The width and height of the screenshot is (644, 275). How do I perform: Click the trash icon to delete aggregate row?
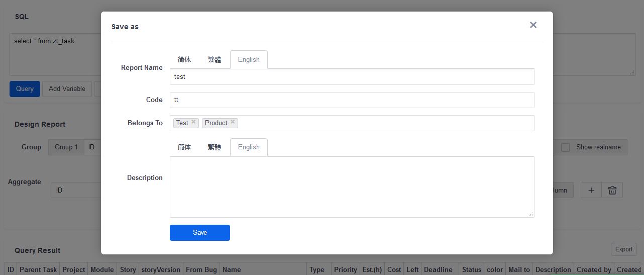pyautogui.click(x=612, y=190)
